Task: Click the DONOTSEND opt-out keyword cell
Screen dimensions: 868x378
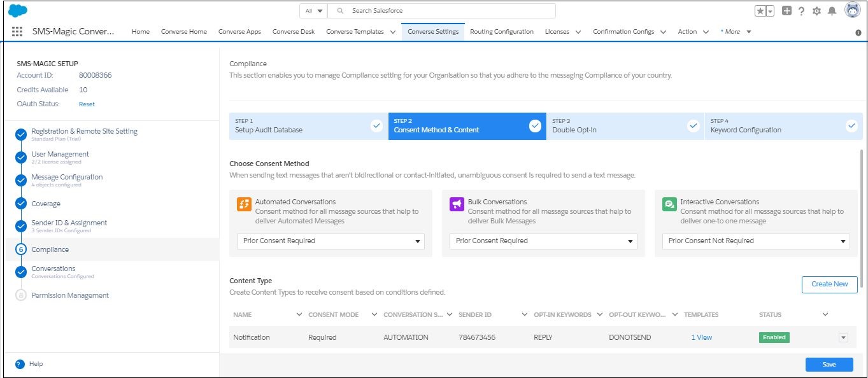Action: pos(630,338)
